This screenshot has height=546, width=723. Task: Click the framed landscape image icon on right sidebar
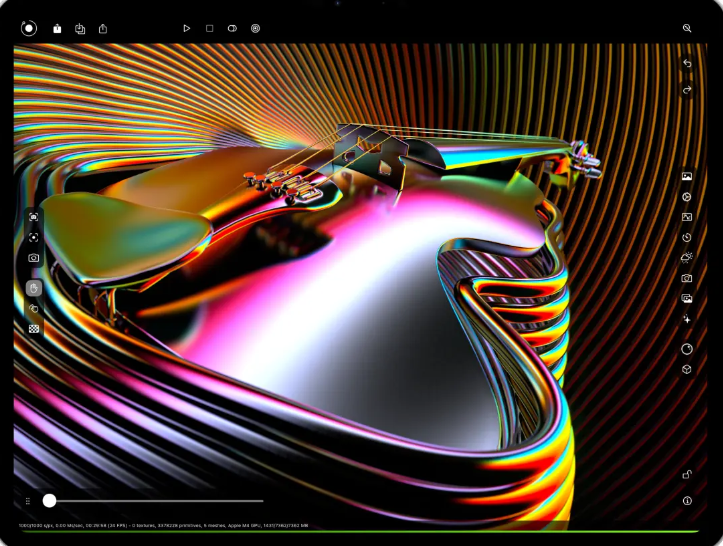[687, 217]
